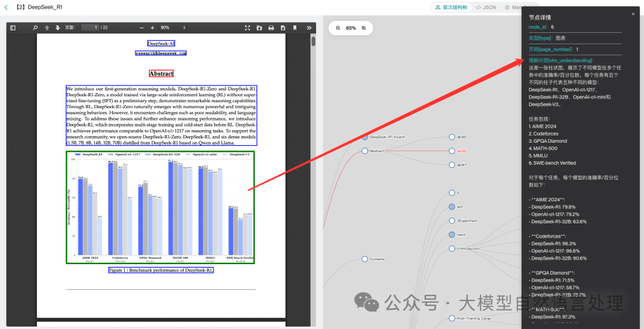Image resolution: width=644 pixels, height=329 pixels.
Task: Click the DeepSeek-AI author box in PDF
Action: [162, 44]
